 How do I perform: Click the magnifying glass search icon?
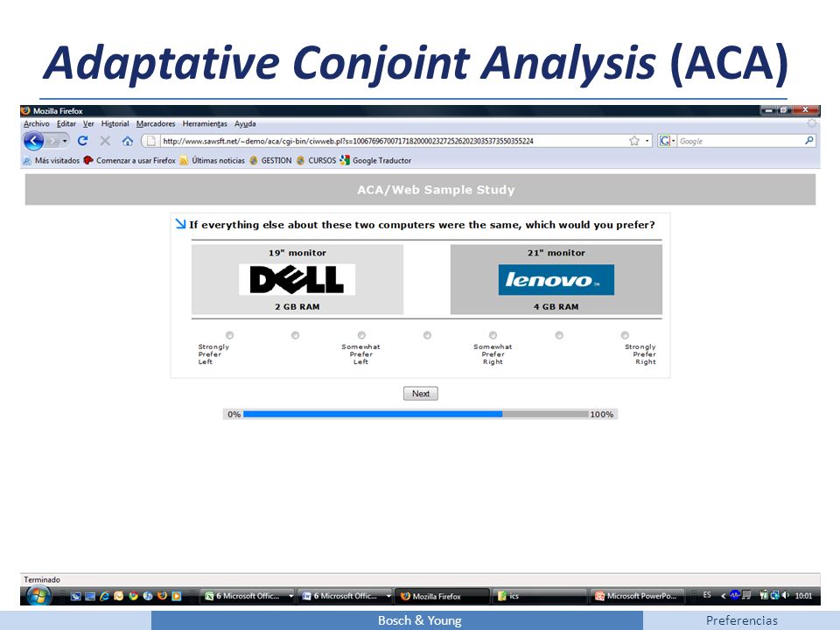808,140
